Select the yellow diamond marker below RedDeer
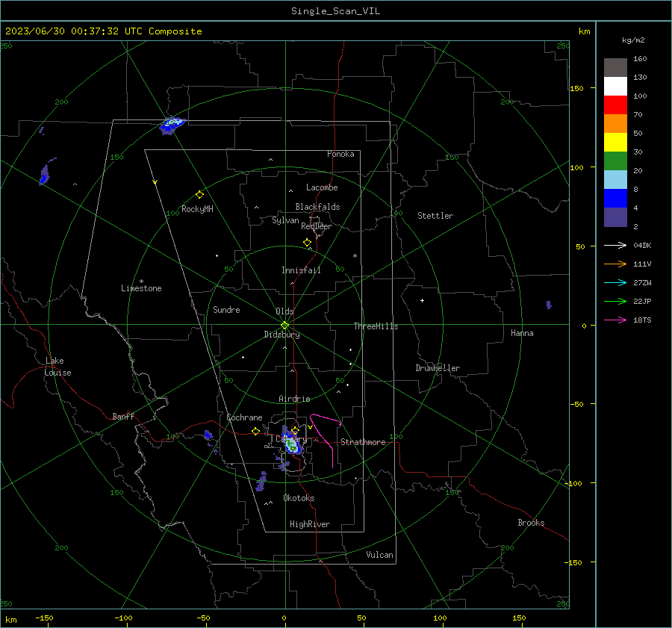 pyautogui.click(x=308, y=243)
